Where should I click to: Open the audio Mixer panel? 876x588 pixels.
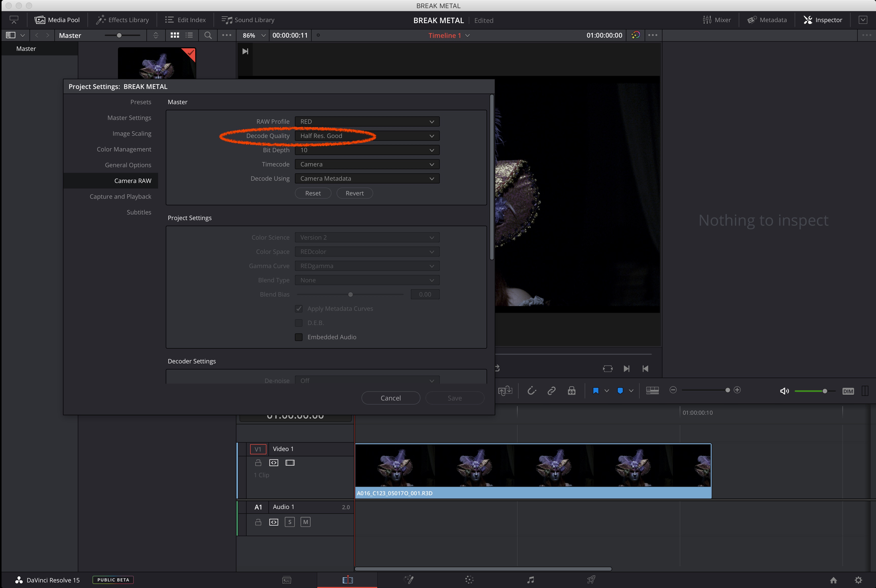click(x=717, y=20)
